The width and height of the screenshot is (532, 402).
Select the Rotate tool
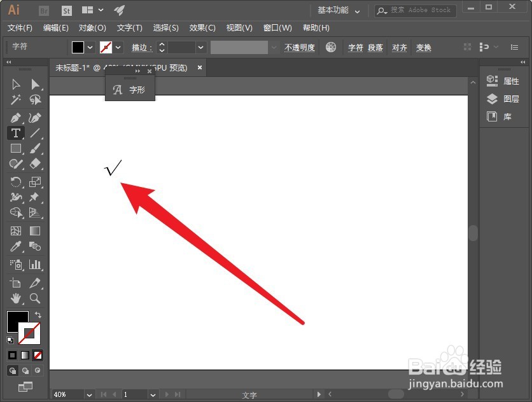click(x=16, y=182)
